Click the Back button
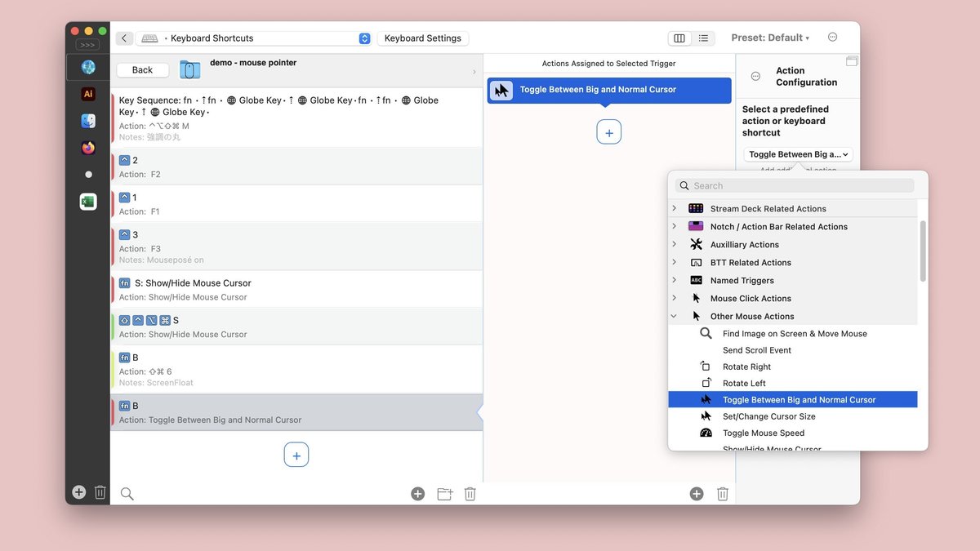Viewport: 980px width, 551px height. [x=142, y=70]
